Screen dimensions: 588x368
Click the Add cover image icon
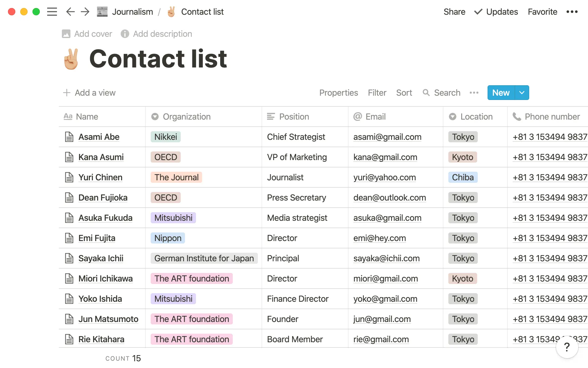point(66,34)
